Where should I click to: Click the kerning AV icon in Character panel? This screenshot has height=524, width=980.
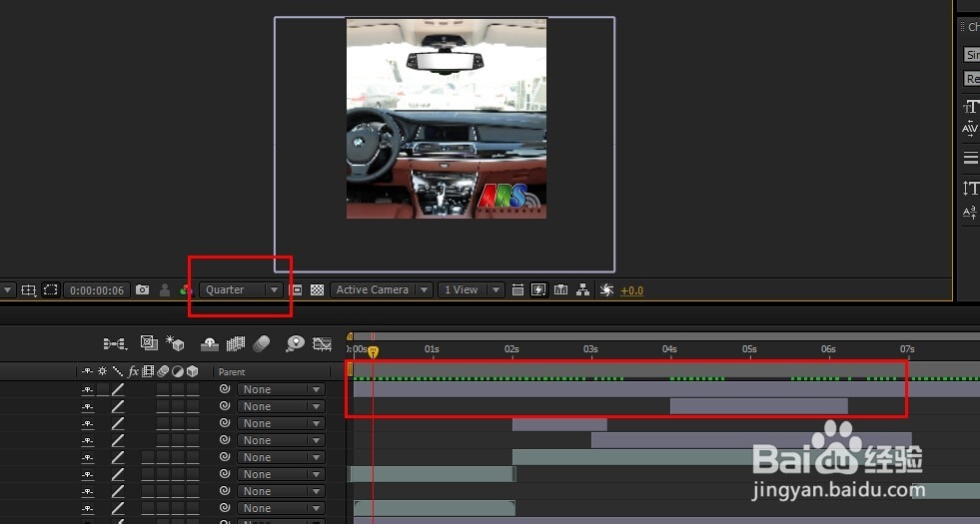(970, 128)
